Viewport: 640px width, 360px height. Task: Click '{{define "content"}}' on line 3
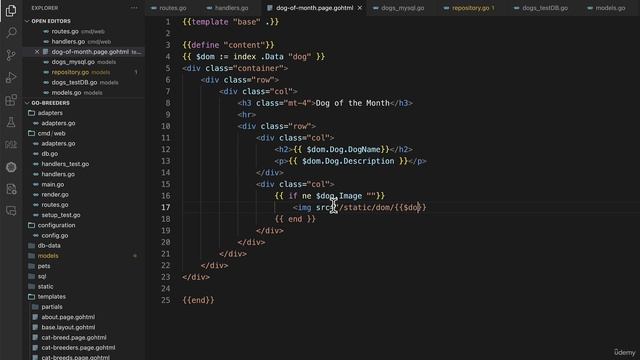pos(228,45)
